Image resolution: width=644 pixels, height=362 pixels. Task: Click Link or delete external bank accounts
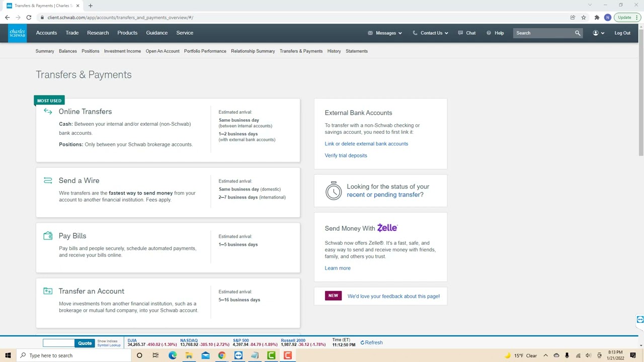[x=366, y=144]
